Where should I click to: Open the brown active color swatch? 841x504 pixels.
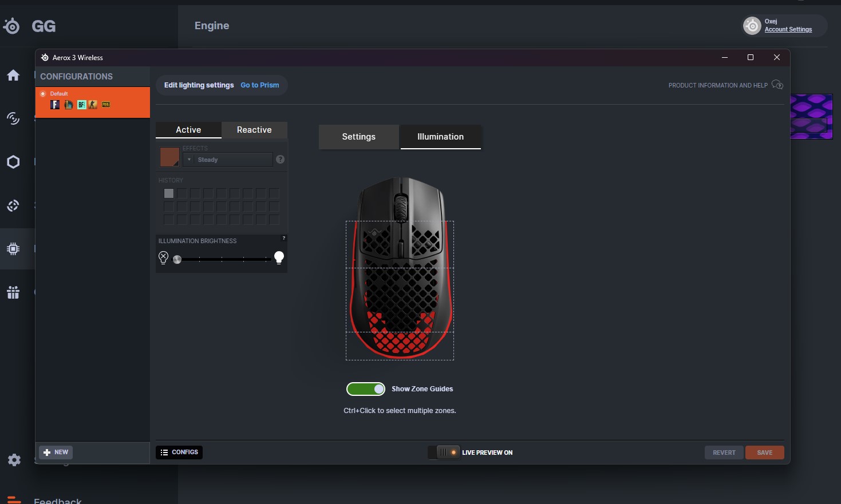tap(169, 157)
